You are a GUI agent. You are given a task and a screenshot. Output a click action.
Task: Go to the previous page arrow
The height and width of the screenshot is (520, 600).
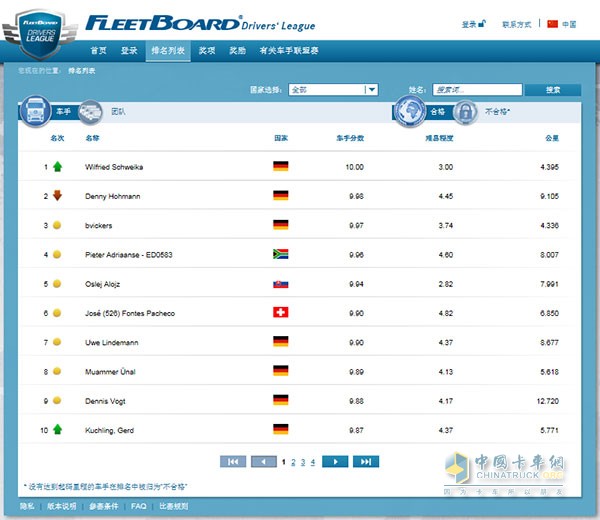[x=264, y=461]
